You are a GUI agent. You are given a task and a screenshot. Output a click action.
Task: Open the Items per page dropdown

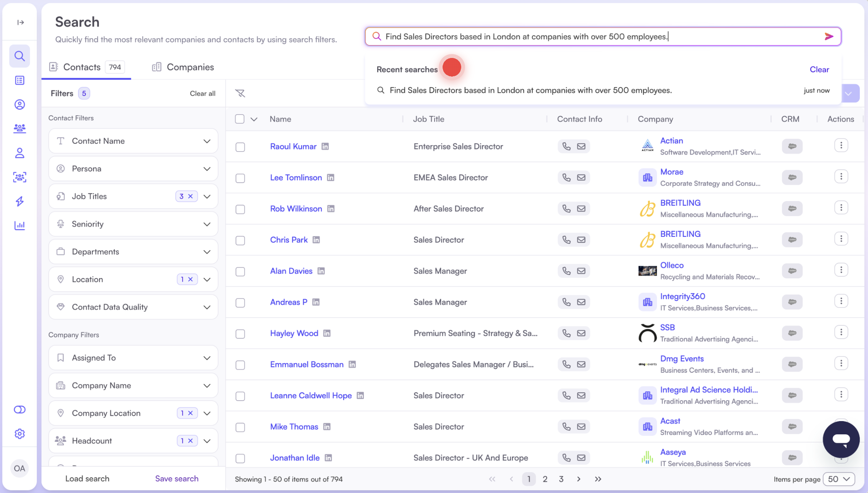click(838, 479)
